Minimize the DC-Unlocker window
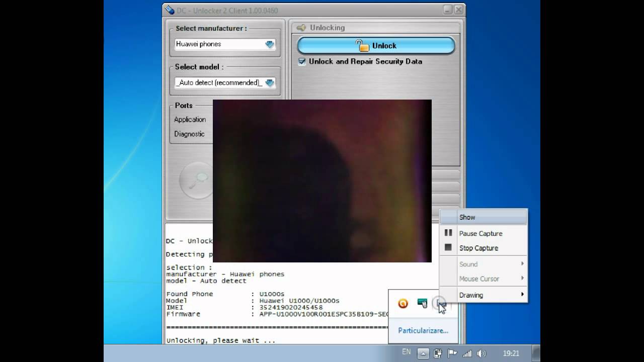This screenshot has width=644, height=362. coord(448,10)
